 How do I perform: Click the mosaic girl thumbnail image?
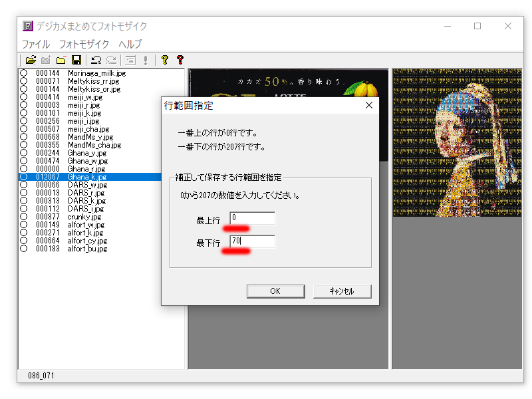coord(457,143)
